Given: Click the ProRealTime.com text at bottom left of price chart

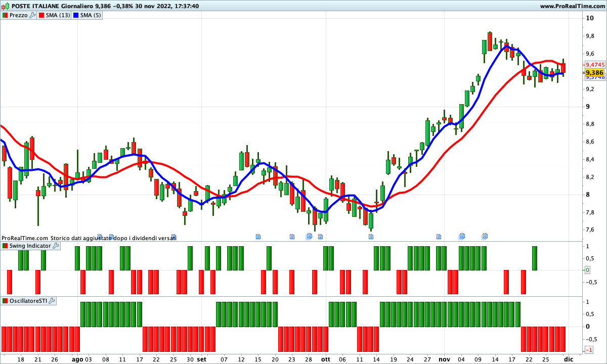Looking at the screenshot, I should (x=24, y=238).
